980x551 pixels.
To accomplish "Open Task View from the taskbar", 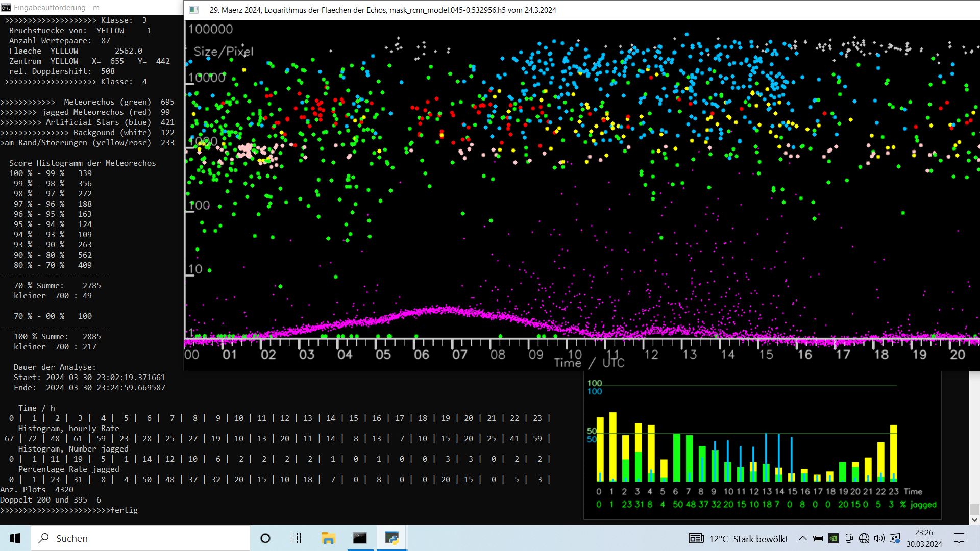I will [296, 538].
